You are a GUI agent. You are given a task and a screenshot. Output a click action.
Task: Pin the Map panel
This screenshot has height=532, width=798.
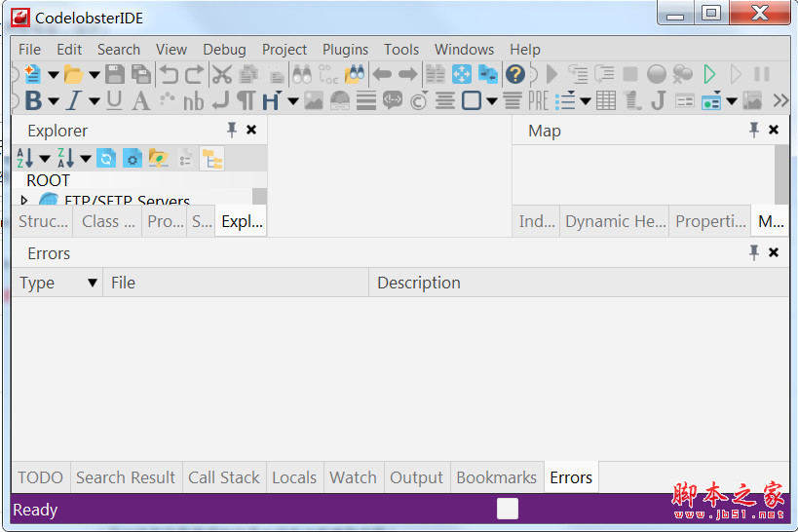tap(754, 130)
